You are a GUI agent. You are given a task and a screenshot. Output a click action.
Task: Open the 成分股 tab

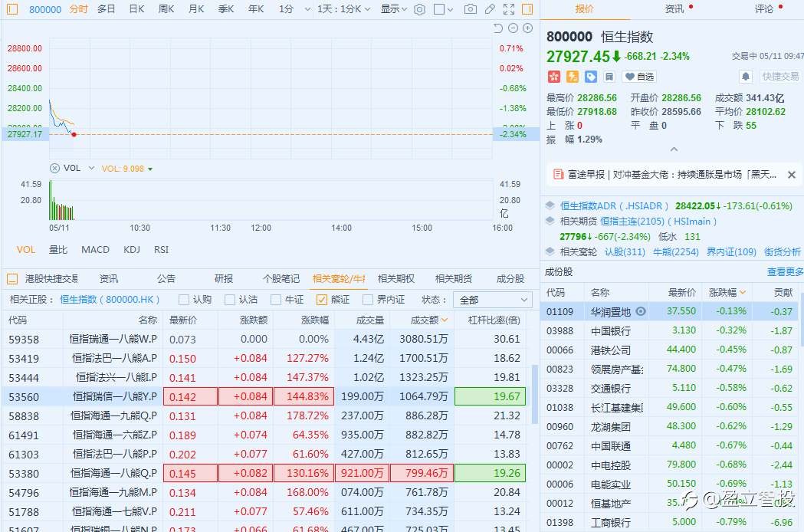click(x=510, y=279)
